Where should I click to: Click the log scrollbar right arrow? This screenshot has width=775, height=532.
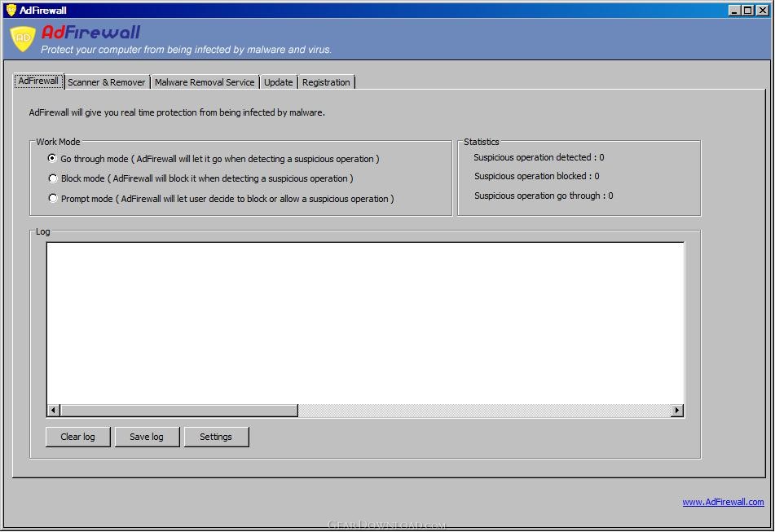pyautogui.click(x=676, y=411)
